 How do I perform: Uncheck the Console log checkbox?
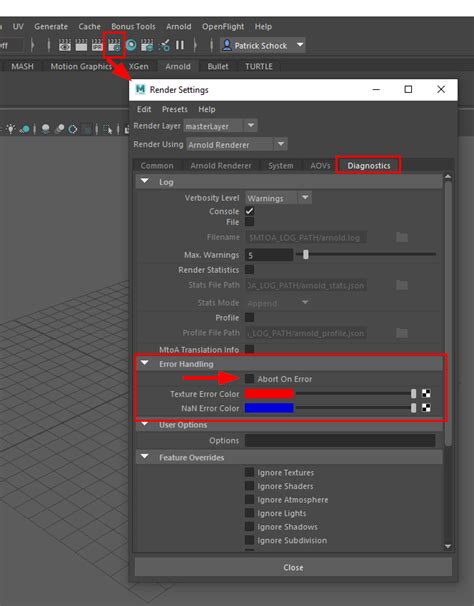(x=249, y=211)
